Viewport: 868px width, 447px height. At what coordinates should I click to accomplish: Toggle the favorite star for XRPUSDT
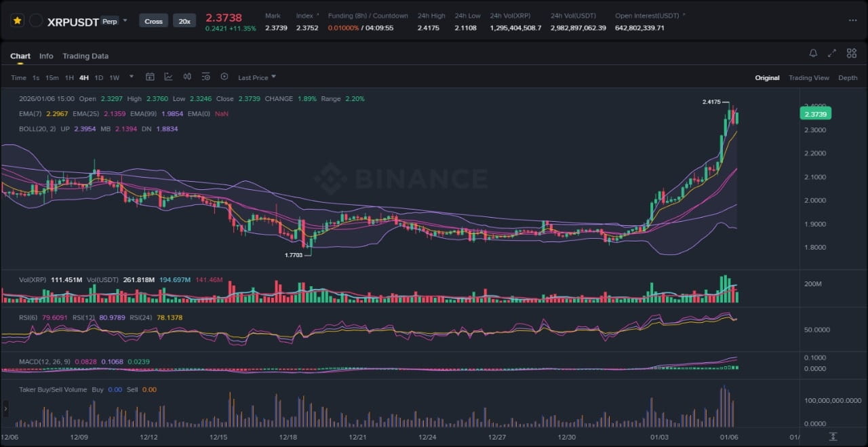click(17, 21)
